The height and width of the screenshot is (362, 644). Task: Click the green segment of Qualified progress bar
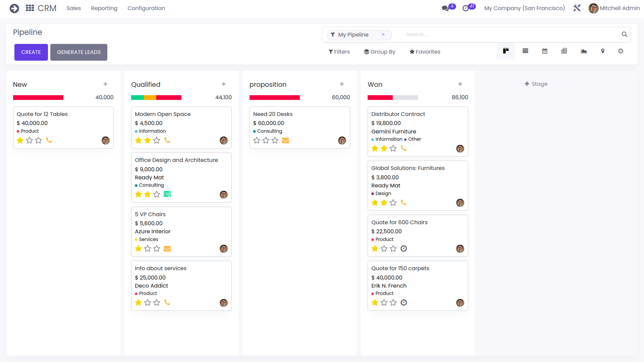(138, 98)
